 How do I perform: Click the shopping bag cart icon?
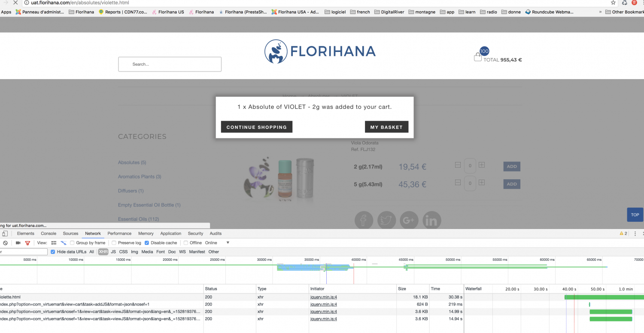pyautogui.click(x=477, y=57)
